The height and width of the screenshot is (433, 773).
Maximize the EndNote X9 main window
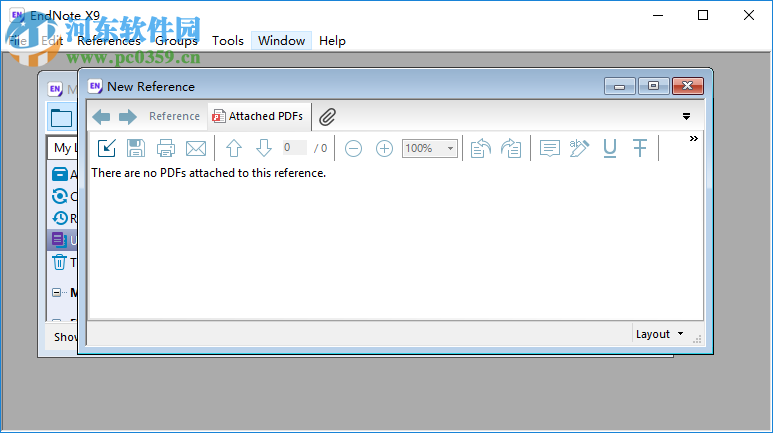tap(703, 15)
